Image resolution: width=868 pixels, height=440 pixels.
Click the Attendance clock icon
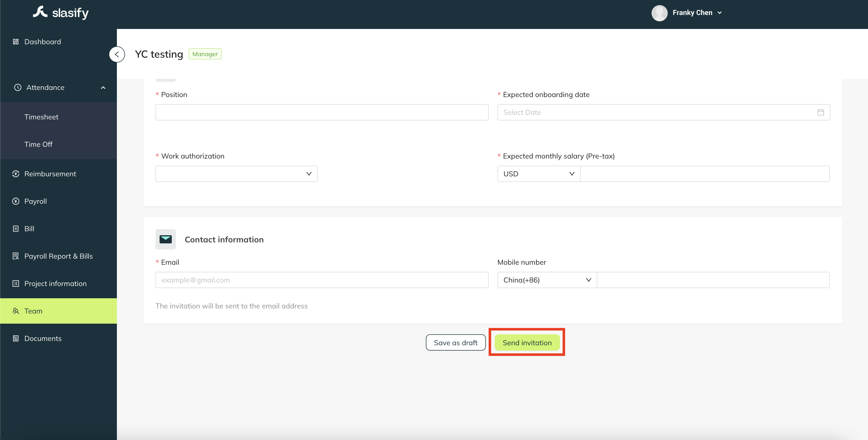click(x=18, y=88)
